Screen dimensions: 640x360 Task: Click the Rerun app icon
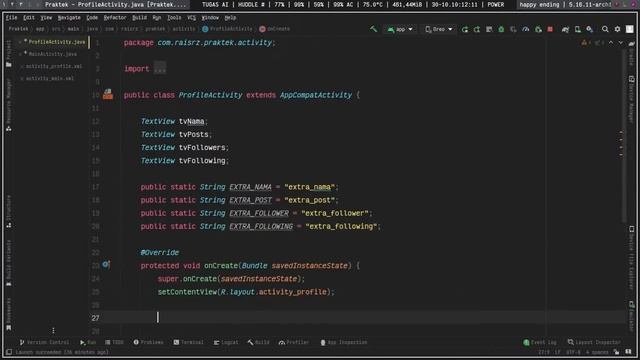(x=465, y=29)
